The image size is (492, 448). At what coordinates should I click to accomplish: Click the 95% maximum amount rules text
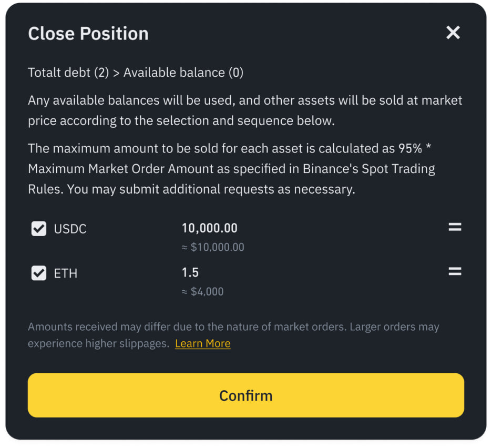pyautogui.click(x=245, y=168)
